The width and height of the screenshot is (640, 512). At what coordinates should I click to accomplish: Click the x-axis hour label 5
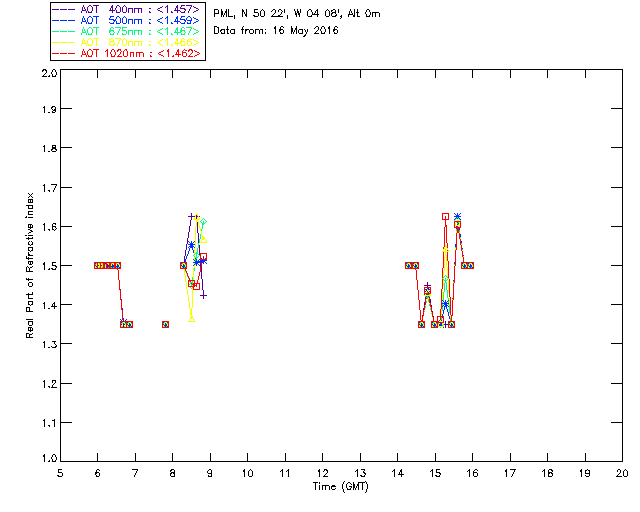pyautogui.click(x=60, y=473)
